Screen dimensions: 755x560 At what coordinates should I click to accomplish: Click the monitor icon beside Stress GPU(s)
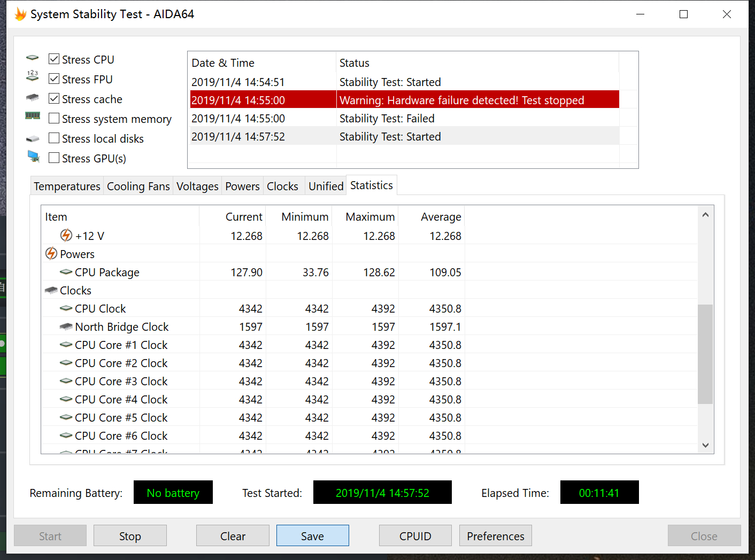[x=33, y=157]
